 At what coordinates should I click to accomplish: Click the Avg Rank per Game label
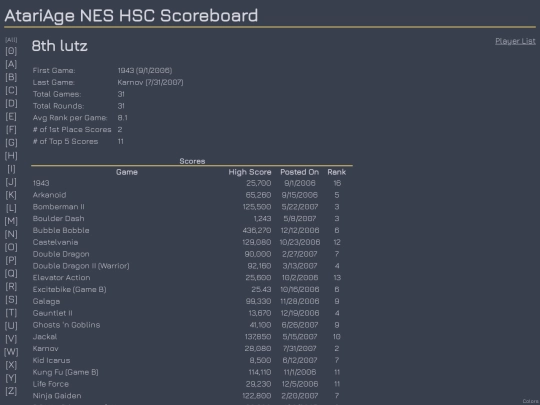coord(70,118)
